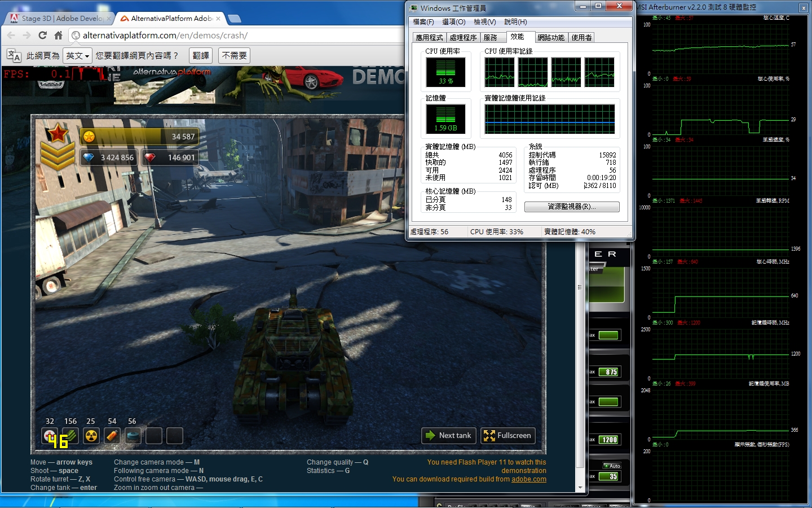Switch to the 處理程序 tab
This screenshot has width=812, height=508.
tap(464, 38)
